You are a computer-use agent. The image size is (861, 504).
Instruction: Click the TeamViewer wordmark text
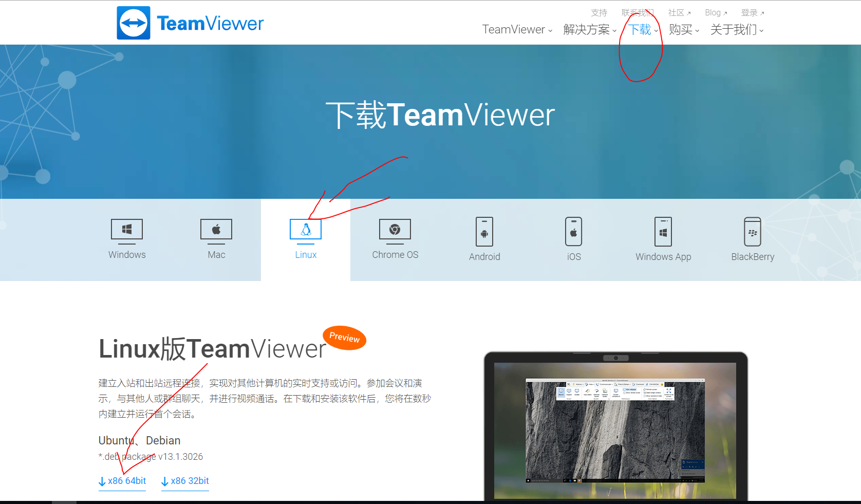click(210, 24)
